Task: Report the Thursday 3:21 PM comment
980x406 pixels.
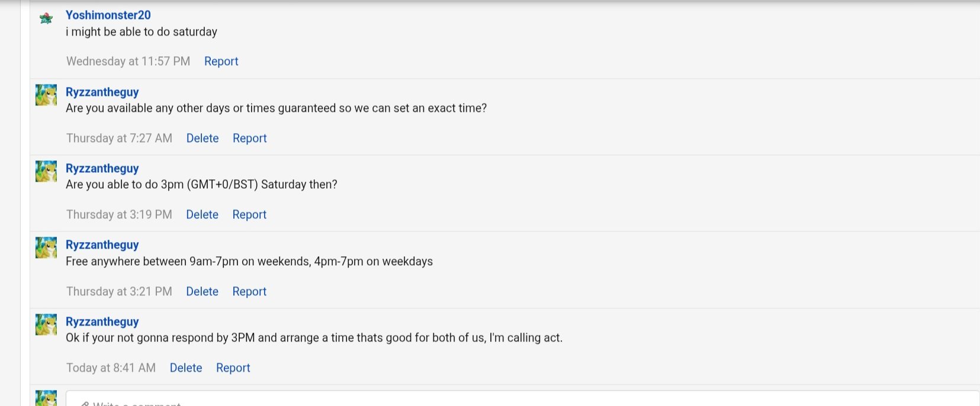Action: 249,291
